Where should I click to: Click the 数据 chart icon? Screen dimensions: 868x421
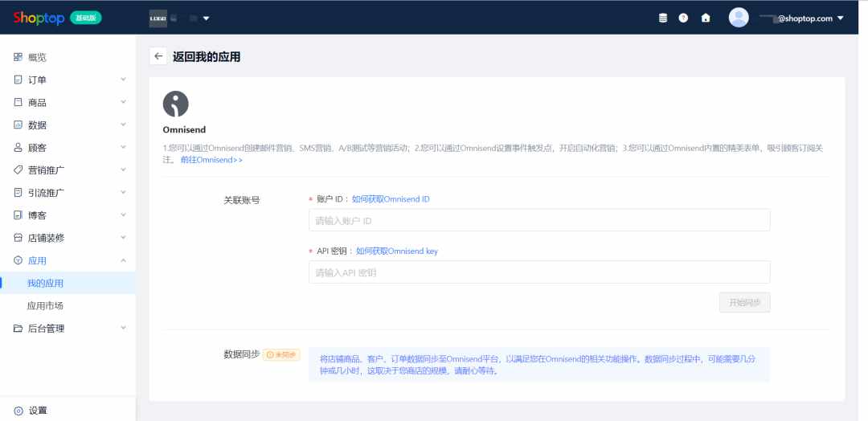click(x=18, y=125)
